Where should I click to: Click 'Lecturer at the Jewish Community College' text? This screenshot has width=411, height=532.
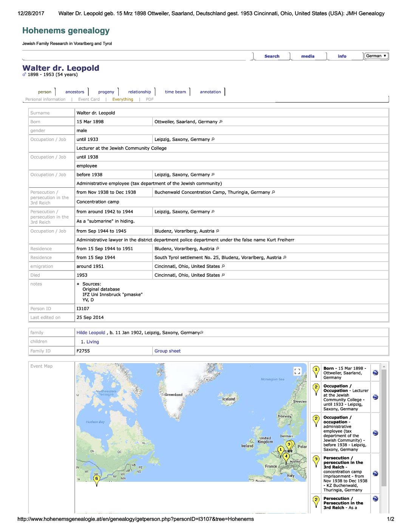(x=122, y=148)
